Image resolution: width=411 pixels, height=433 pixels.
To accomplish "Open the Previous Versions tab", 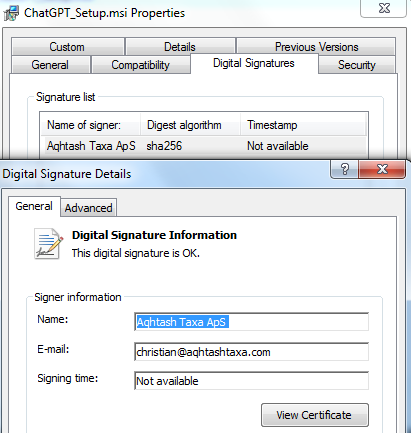I will (x=316, y=47).
